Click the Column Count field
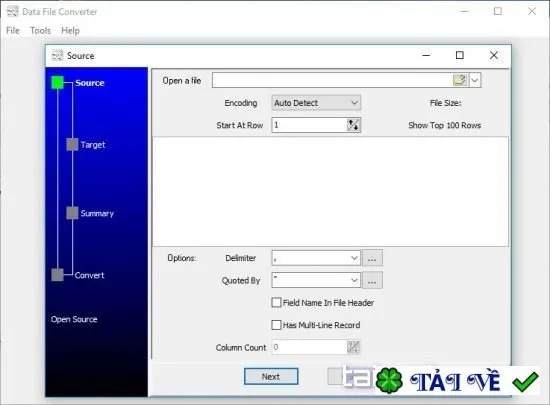Viewport: 550px width, 405px height. (x=309, y=347)
